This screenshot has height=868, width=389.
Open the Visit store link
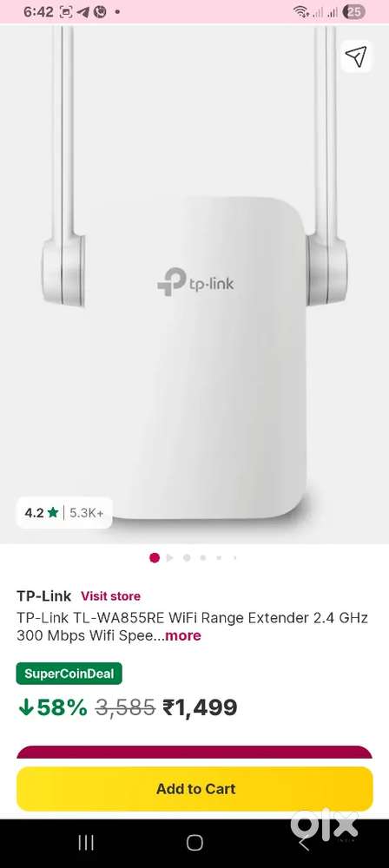110,596
